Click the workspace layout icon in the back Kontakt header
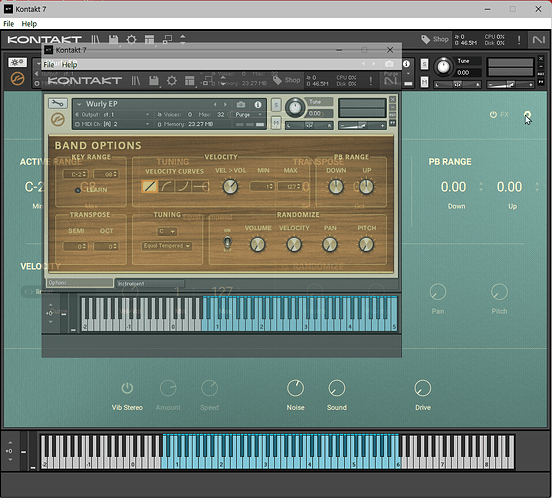553x500 pixels. pyautogui.click(x=150, y=39)
